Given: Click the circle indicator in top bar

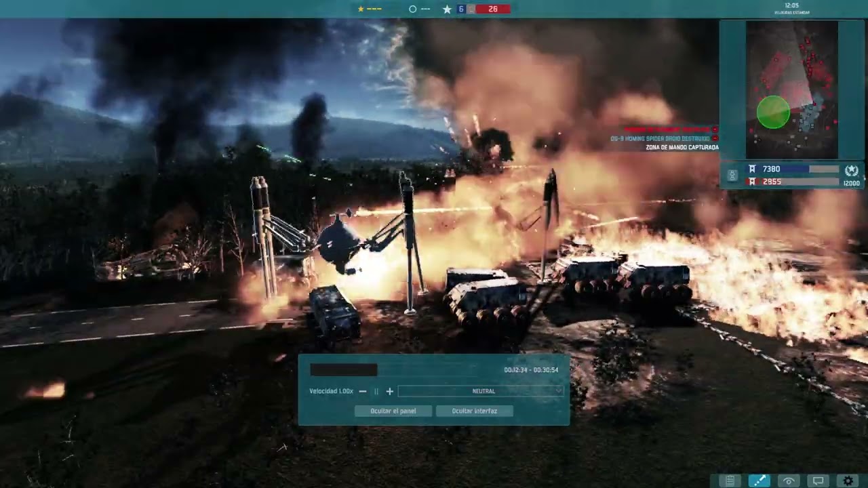Looking at the screenshot, I should 412,9.
